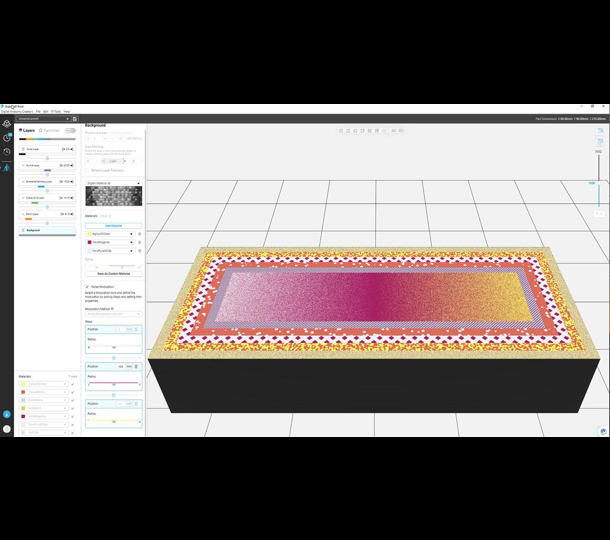Switch to the Favorites tab
This screenshot has width=610, height=540.
point(48,130)
